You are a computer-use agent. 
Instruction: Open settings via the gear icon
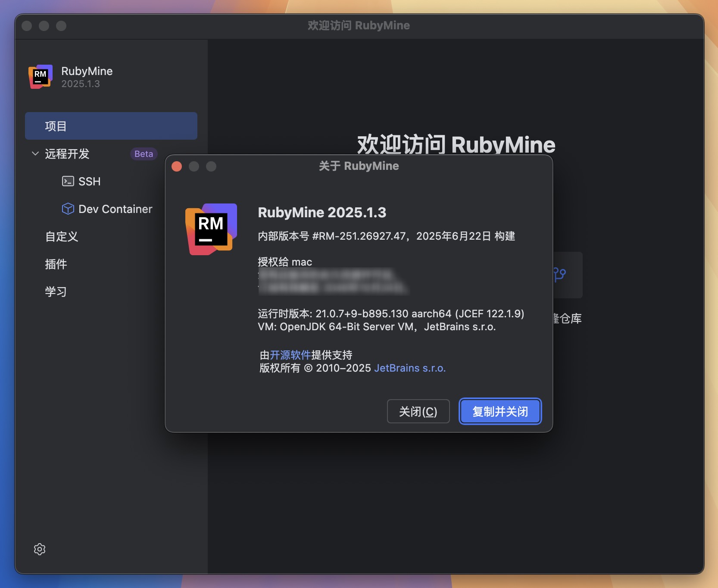tap(40, 549)
